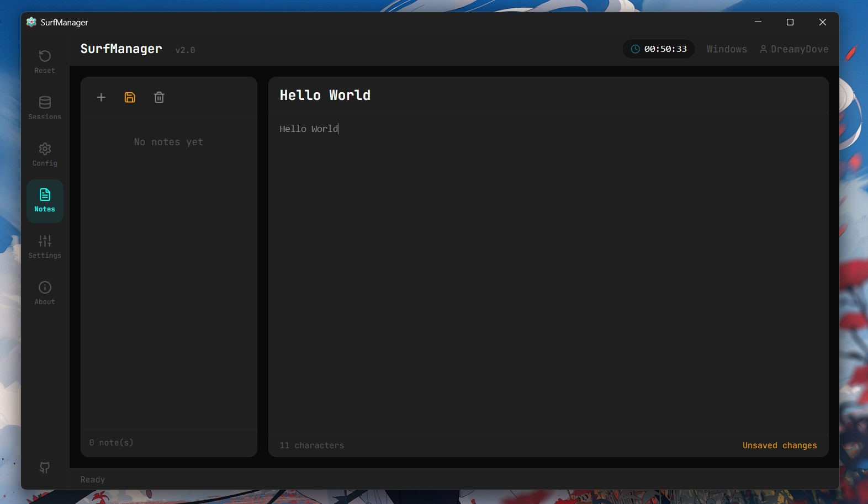Click the 0 note(s) count
Viewport: 868px width, 504px height.
[112, 443]
